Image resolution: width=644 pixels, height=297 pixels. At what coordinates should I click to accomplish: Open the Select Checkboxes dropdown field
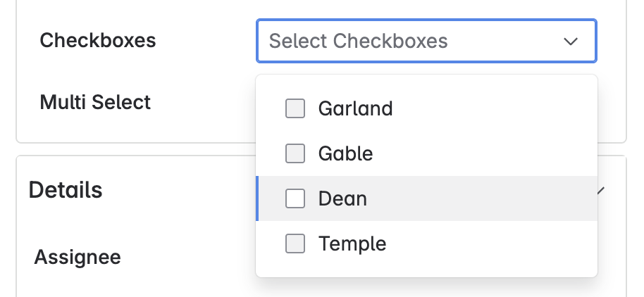point(426,41)
